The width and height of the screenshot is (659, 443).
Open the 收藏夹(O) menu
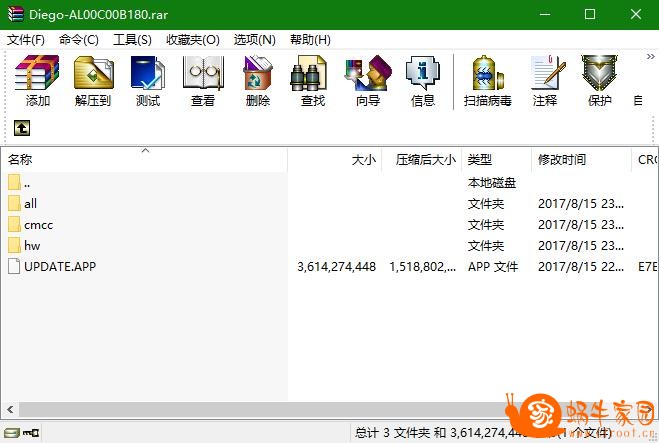point(192,40)
